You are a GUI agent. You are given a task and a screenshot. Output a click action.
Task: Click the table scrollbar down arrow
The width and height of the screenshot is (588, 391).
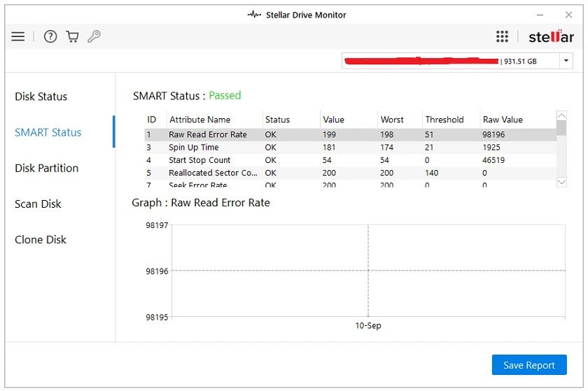tap(561, 182)
